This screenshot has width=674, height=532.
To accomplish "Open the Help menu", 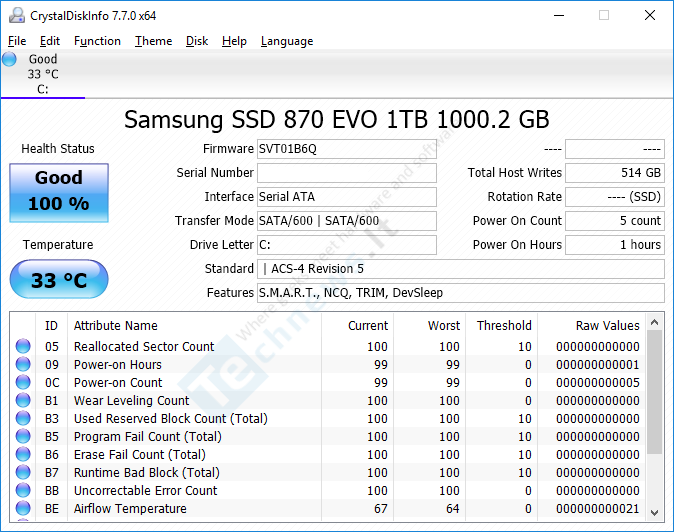I will 234,41.
